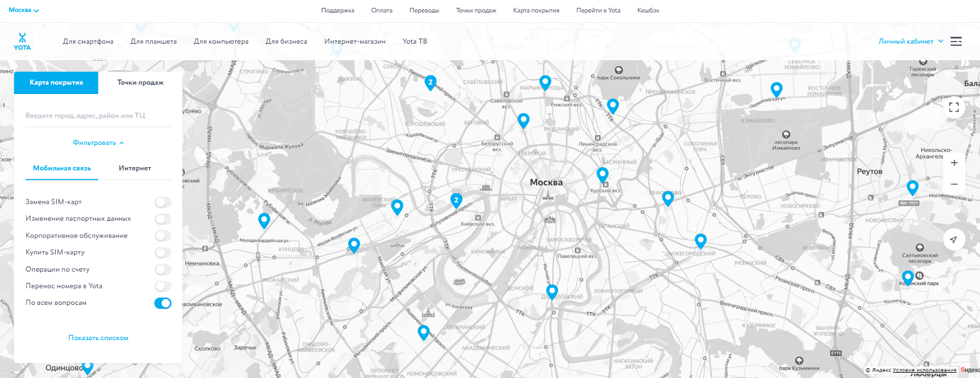The height and width of the screenshot is (378, 980).
Task: Open Точки продаж link in top bar
Action: (x=476, y=10)
